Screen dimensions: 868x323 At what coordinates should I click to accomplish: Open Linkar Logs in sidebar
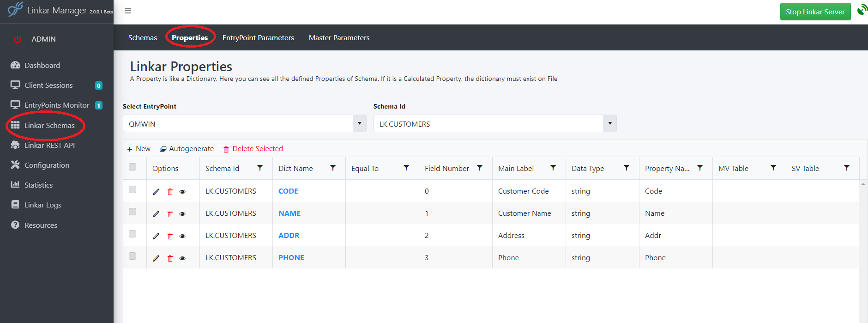point(42,205)
